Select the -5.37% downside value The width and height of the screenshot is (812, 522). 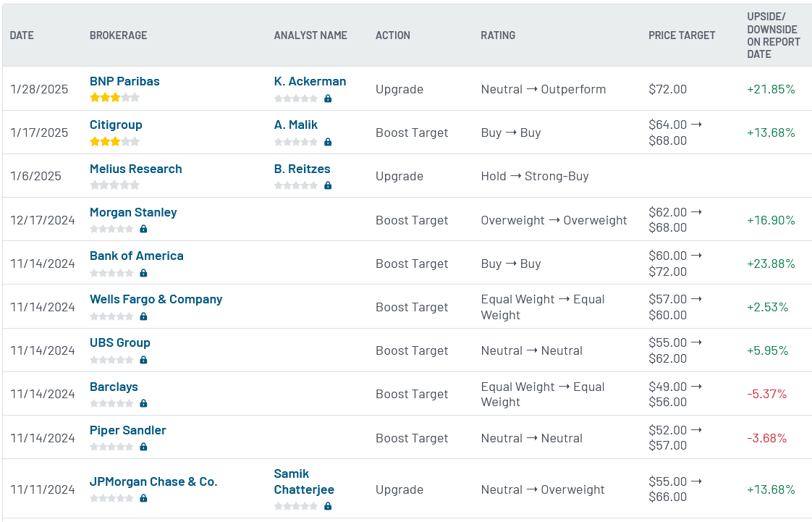[766, 394]
